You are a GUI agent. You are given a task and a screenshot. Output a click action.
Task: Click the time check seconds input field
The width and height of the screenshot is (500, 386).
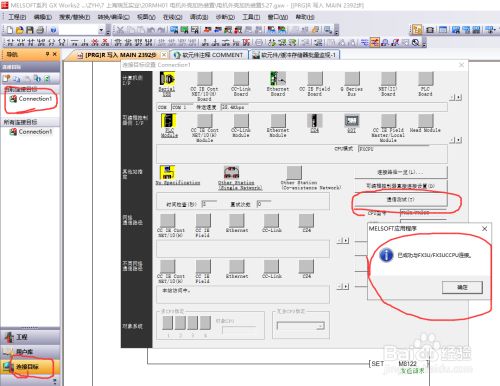(x=209, y=204)
